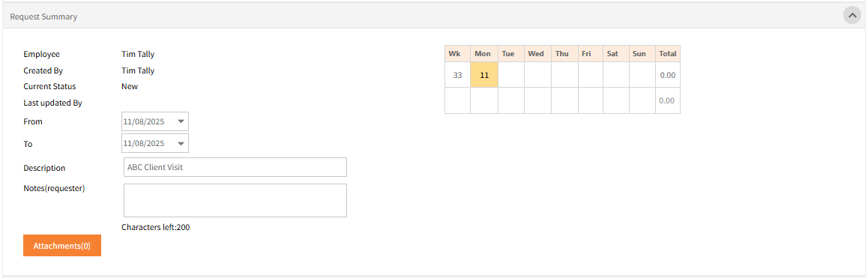Click the Description text field

tap(235, 167)
